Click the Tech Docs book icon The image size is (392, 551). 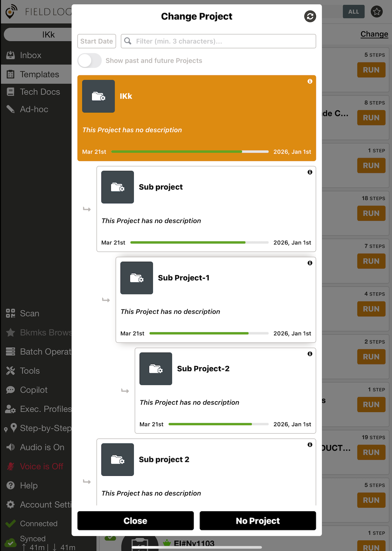[x=11, y=92]
